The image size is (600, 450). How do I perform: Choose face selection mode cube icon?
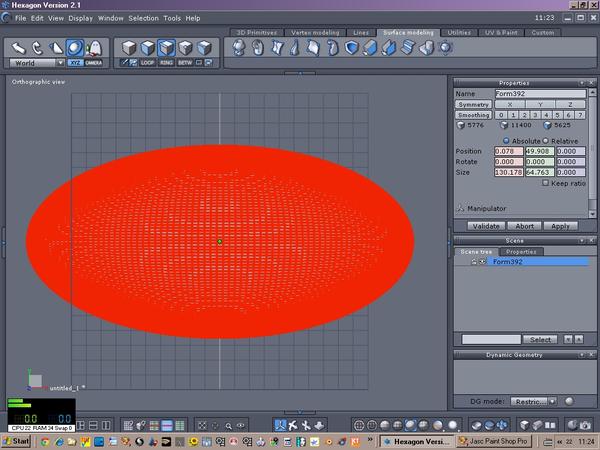(148, 49)
